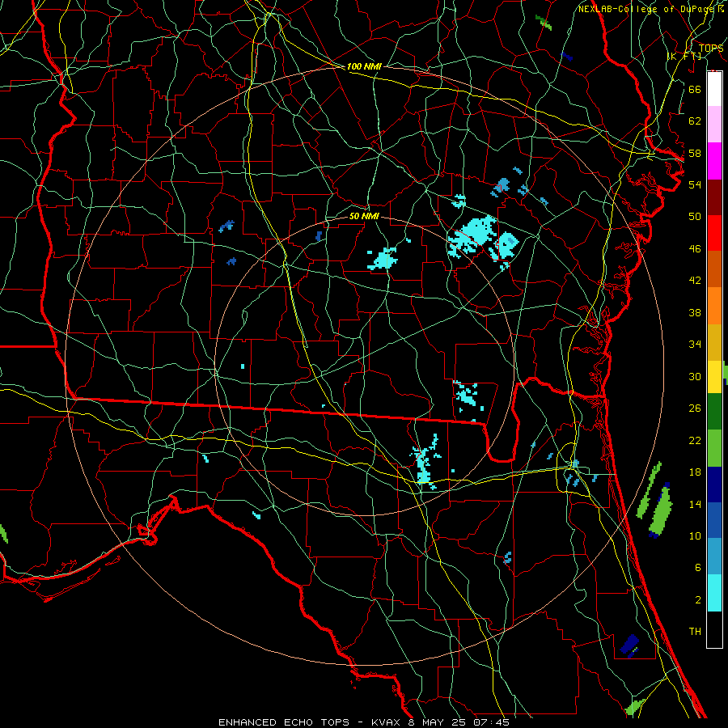Select the TOPS legend heading
Screen dimensions: 728x728
[711, 49]
